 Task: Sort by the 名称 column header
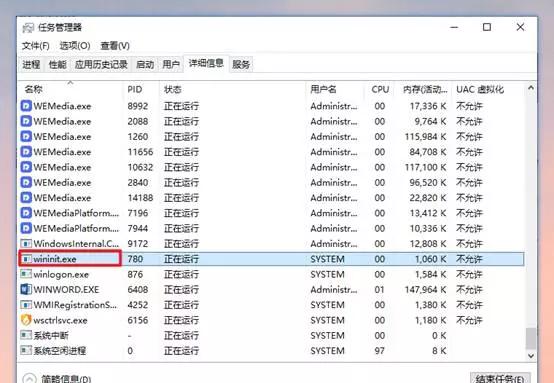70,89
